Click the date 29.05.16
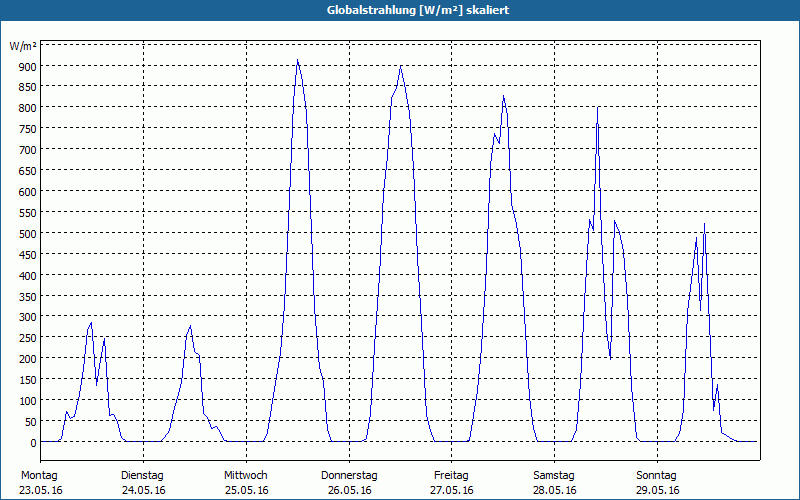800x500 pixels. point(658,490)
